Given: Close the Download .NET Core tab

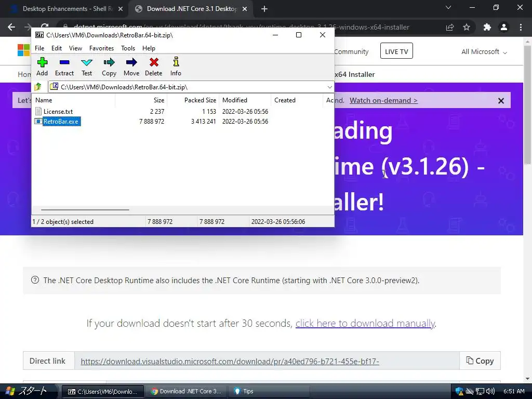Looking at the screenshot, I should click(245, 9).
